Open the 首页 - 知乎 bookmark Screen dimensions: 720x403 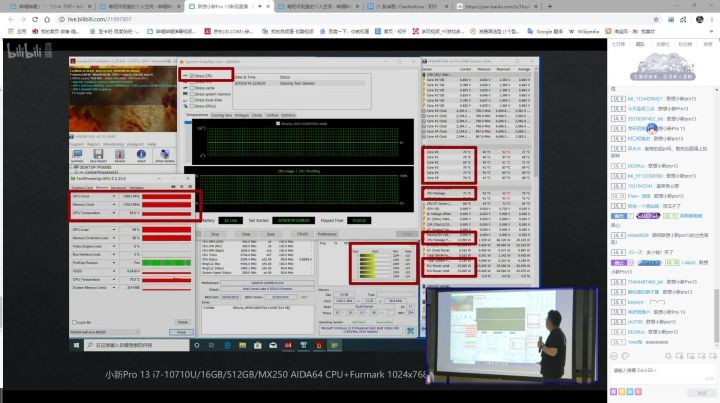[390, 31]
